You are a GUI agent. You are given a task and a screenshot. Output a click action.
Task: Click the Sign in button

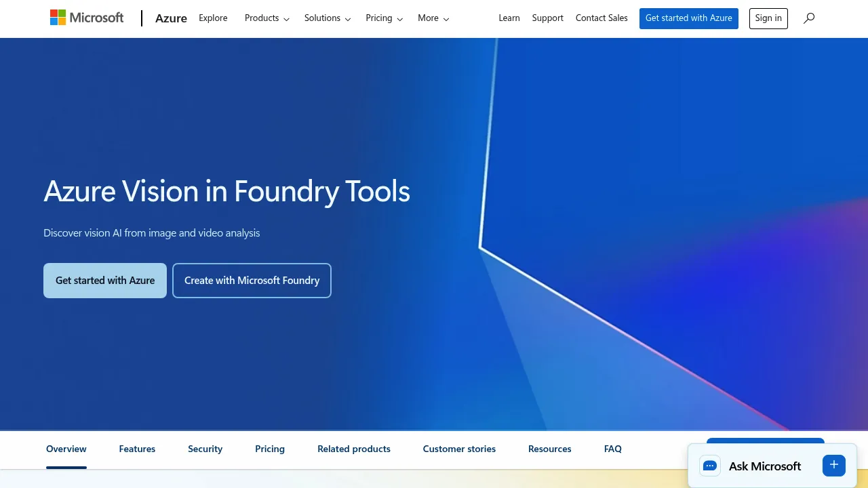pos(768,18)
